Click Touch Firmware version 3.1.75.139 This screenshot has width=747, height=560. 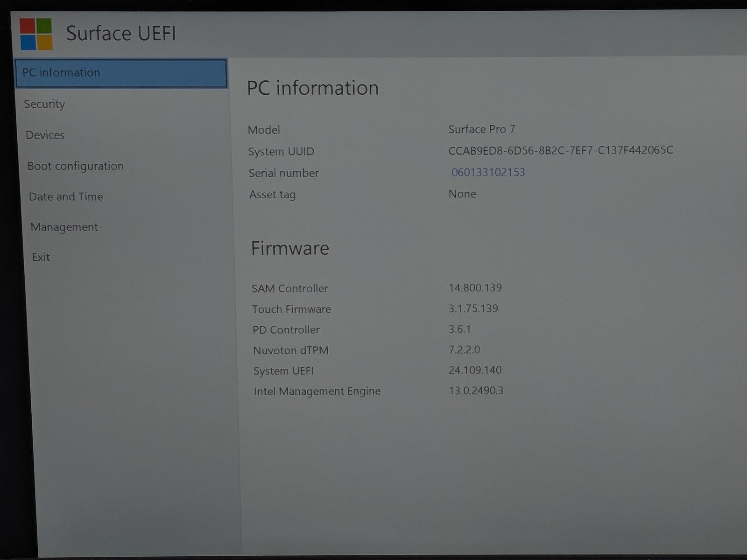point(473,308)
